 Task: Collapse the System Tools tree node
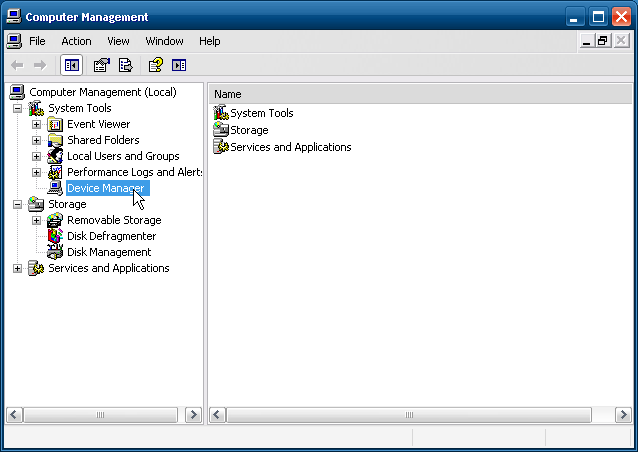(17, 108)
